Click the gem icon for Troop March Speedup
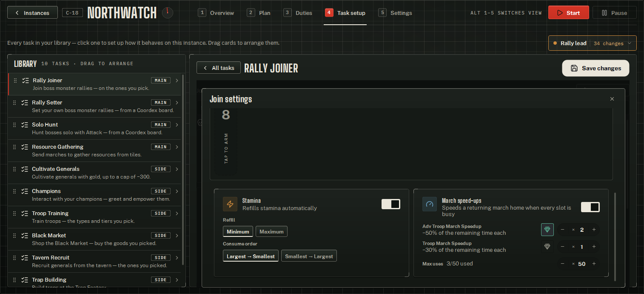Image resolution: width=644 pixels, height=294 pixels. click(547, 247)
